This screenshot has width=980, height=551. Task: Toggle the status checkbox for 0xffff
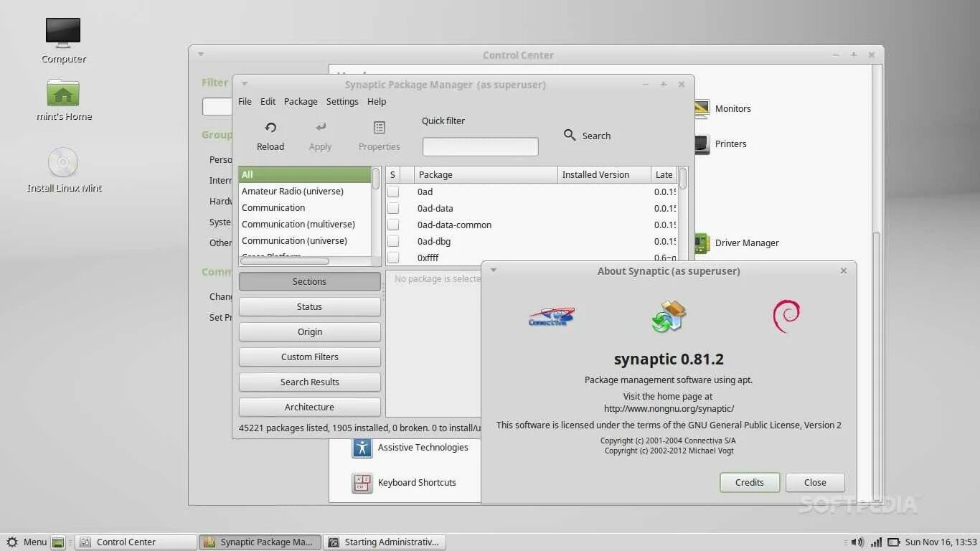[393, 258]
